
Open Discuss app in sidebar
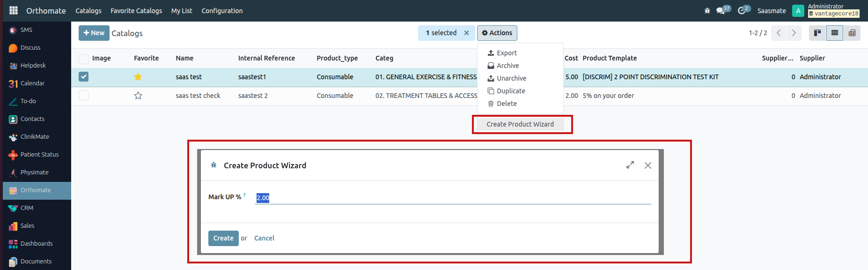pos(37,48)
